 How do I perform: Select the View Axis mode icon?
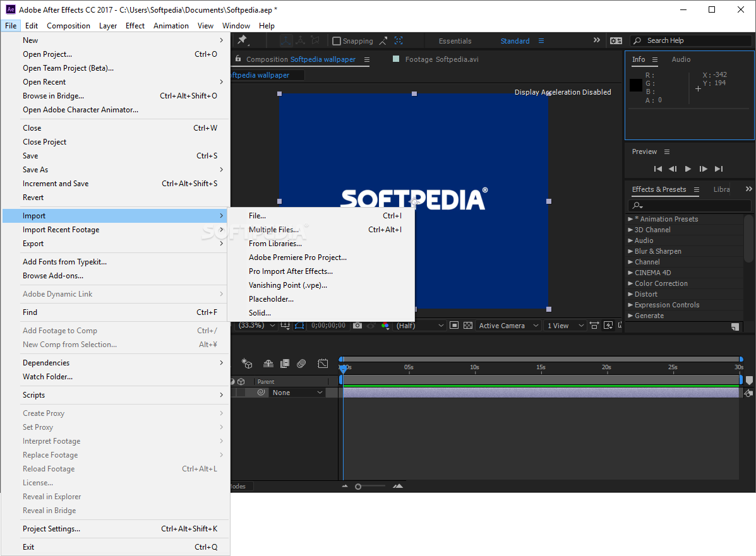click(315, 40)
